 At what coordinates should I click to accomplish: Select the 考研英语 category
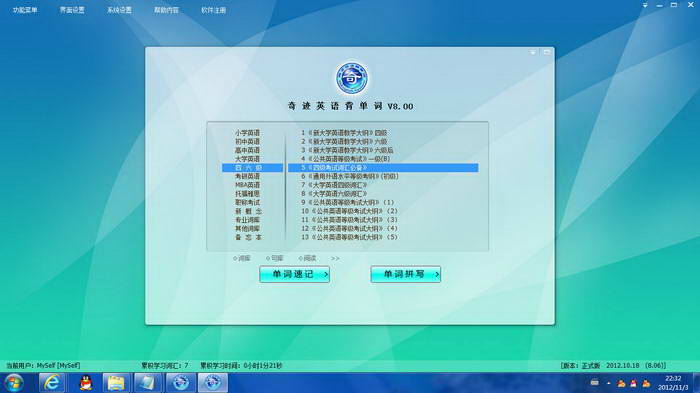click(x=247, y=176)
